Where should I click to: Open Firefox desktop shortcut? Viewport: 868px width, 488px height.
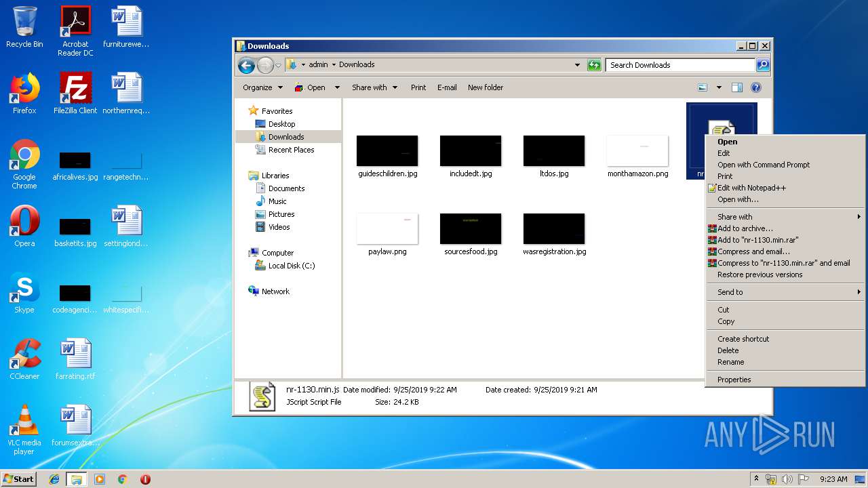24,94
